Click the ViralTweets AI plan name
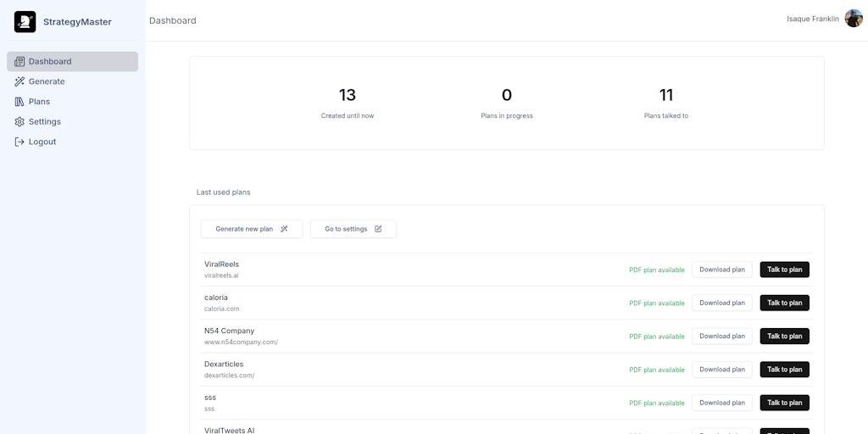Screen dimensions: 868x434 coord(229,430)
